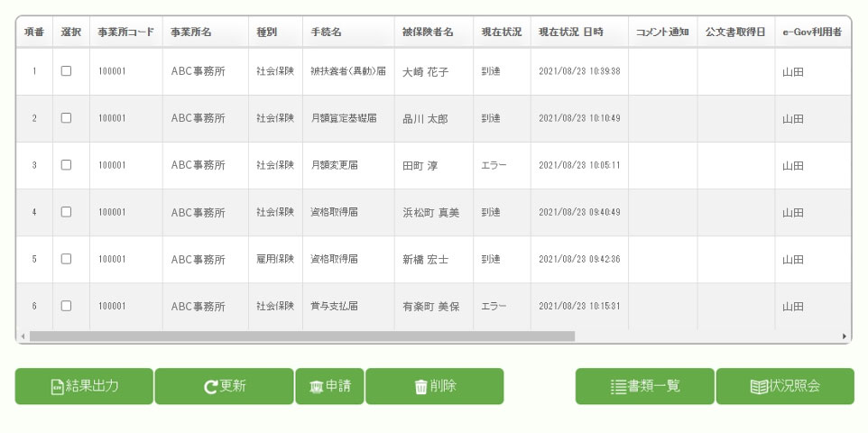Select the 大崎 花子 name cell
Screen dimensions: 868x433
[x=434, y=72]
